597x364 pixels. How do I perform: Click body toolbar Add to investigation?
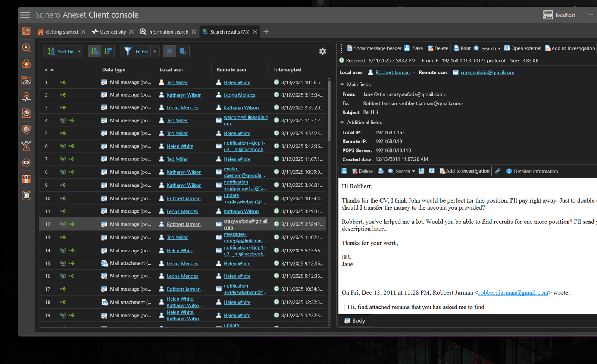click(x=465, y=171)
